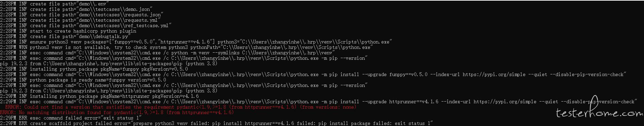Click the python -m venv --symlinks command line
Screen dimensions: 644x126
pyautogui.click(x=167, y=53)
